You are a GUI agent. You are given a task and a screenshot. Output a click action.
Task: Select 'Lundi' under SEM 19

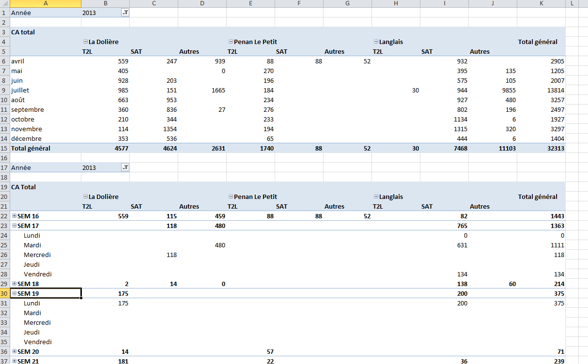(32, 303)
